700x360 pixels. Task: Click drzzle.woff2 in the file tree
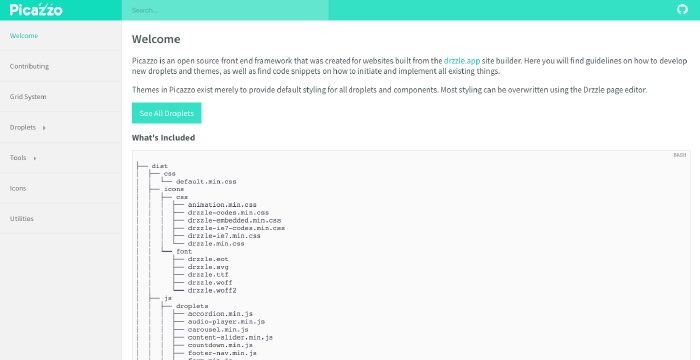pos(212,290)
